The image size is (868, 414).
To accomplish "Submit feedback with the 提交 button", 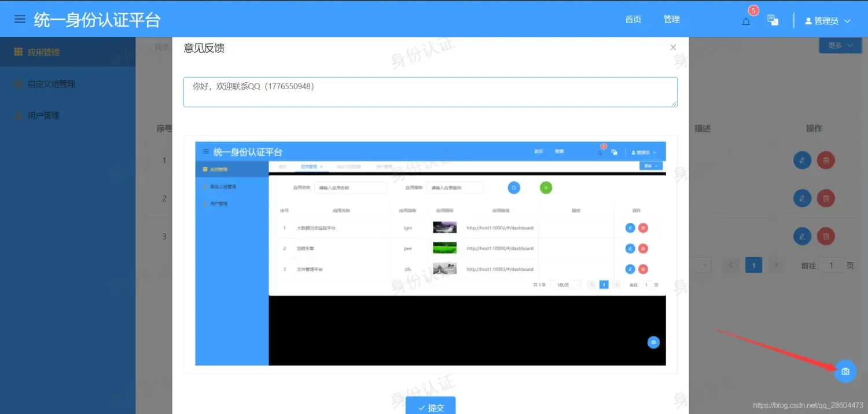I will click(430, 407).
